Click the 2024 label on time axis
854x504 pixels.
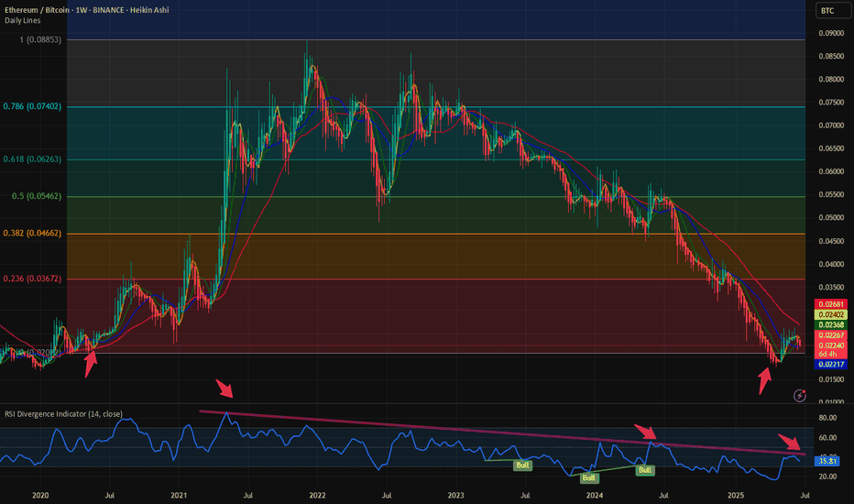click(595, 495)
